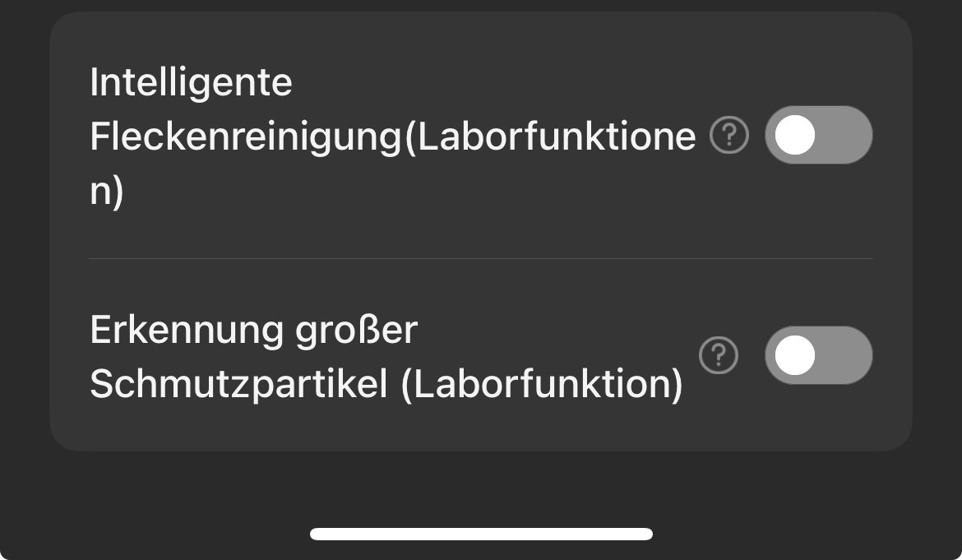Tap the question mark beside Fleckenreinigung(Laborfunktionen)
Viewport: 962px width, 560px height.
tap(728, 135)
